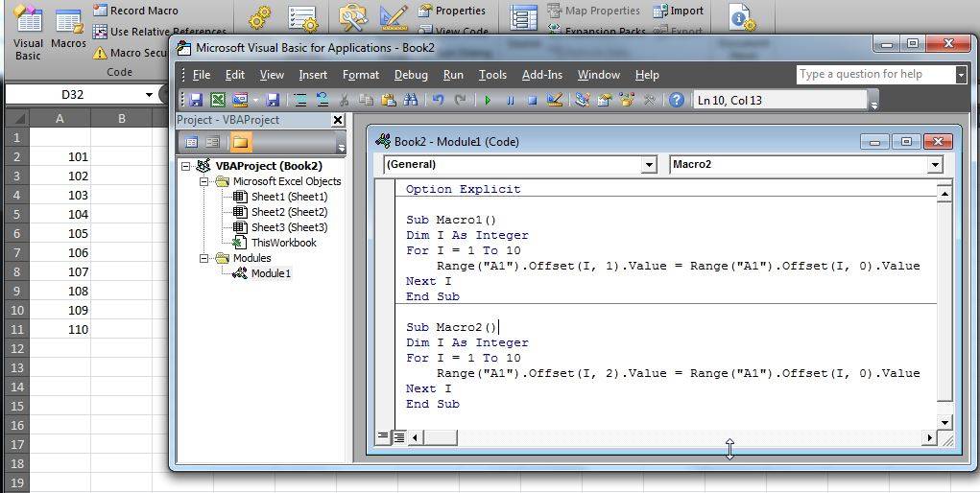
Task: Open Name Box dropdown arrow beside D32
Action: click(149, 95)
